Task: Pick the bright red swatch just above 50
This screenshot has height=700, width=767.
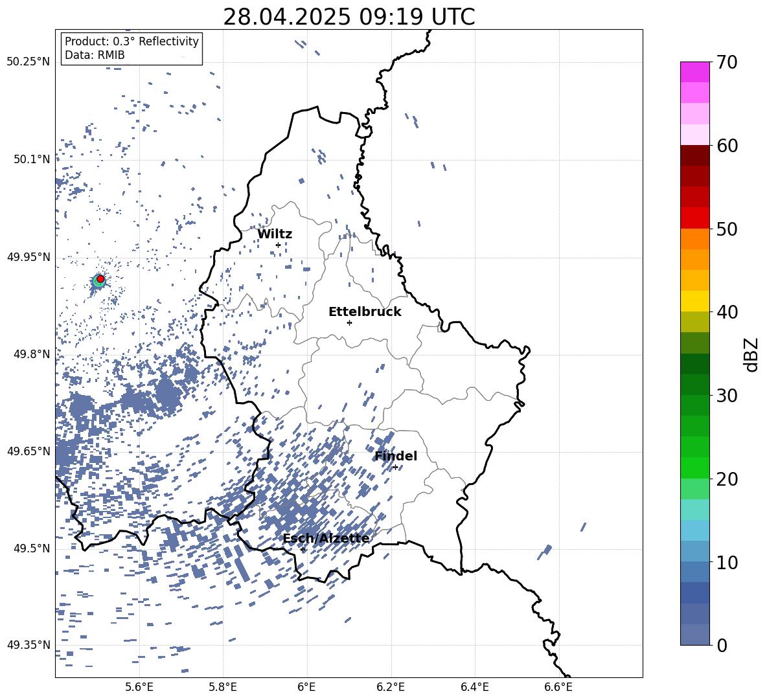Action: (694, 218)
